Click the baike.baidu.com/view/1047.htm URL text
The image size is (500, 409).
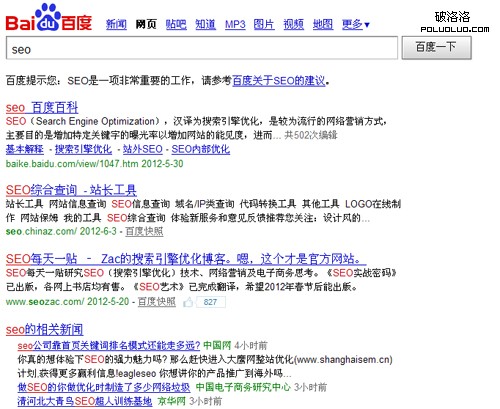point(72,164)
